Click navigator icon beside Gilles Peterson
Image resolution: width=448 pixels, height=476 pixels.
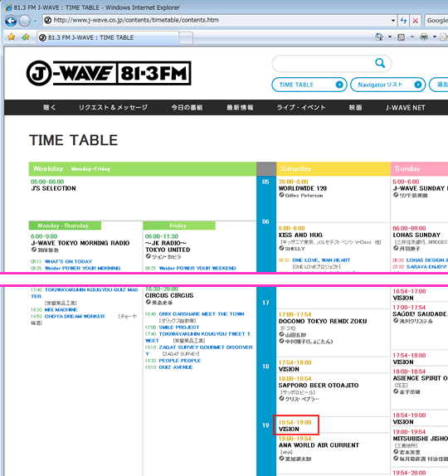(281, 195)
